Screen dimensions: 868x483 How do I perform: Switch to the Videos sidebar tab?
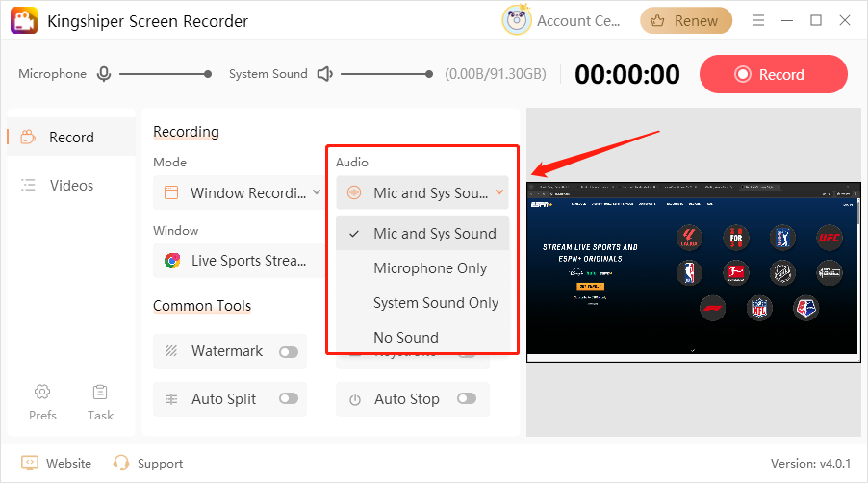[71, 185]
